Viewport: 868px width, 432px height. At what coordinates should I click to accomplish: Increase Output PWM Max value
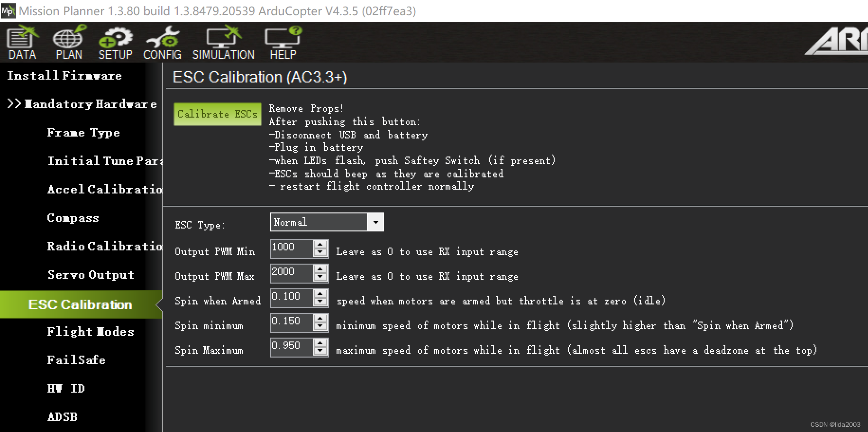point(321,268)
